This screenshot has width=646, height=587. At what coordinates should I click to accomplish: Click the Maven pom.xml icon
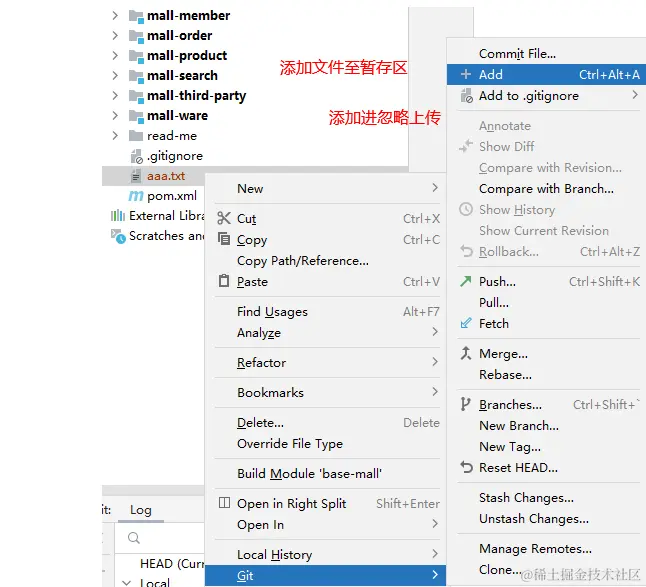coord(136,196)
